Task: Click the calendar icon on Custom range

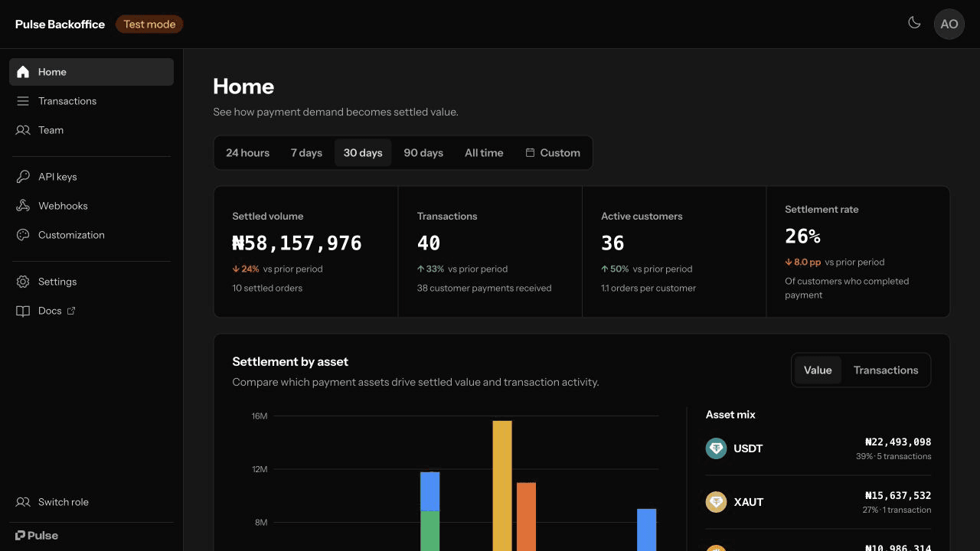Action: pyautogui.click(x=530, y=153)
